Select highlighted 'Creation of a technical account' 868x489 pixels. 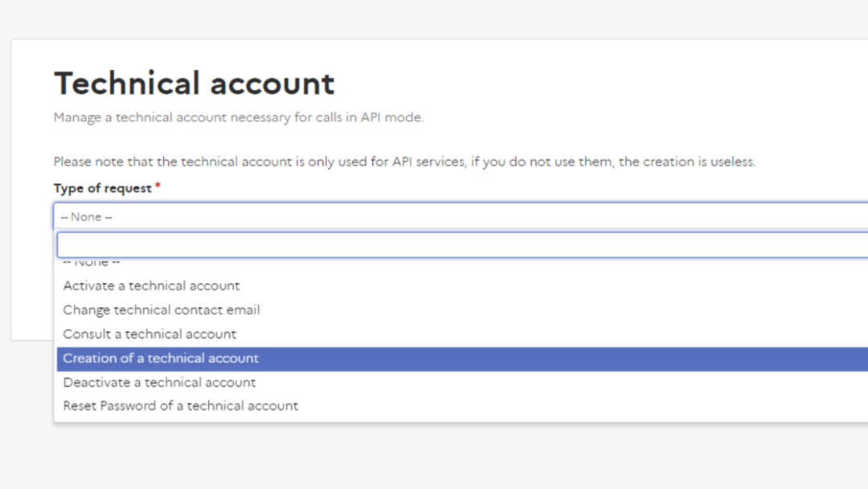[161, 359]
